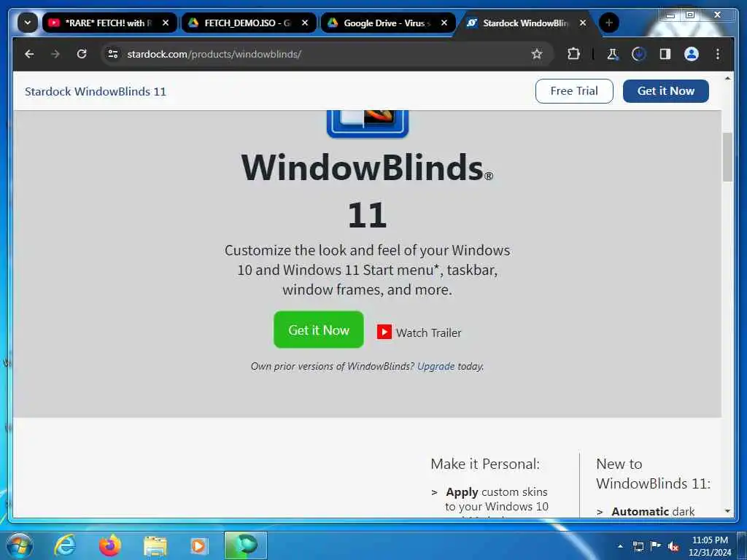The width and height of the screenshot is (747, 560).
Task: View site information icon in address bar
Action: tap(113, 54)
